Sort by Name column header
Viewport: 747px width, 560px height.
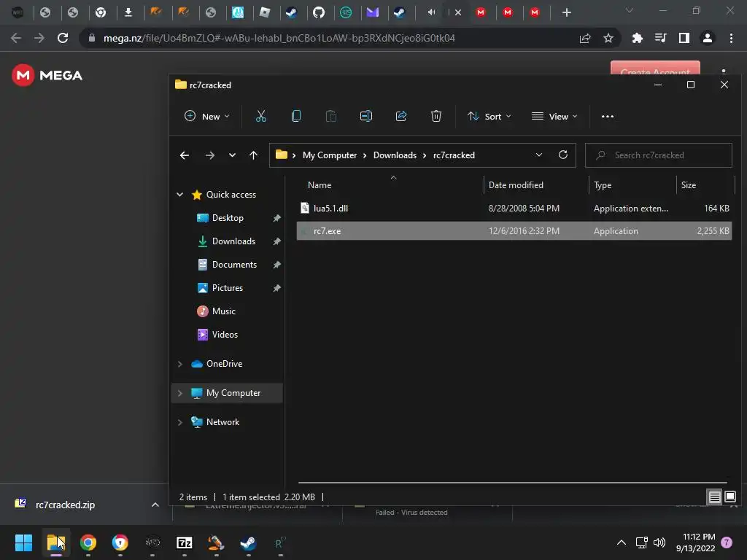320,185
